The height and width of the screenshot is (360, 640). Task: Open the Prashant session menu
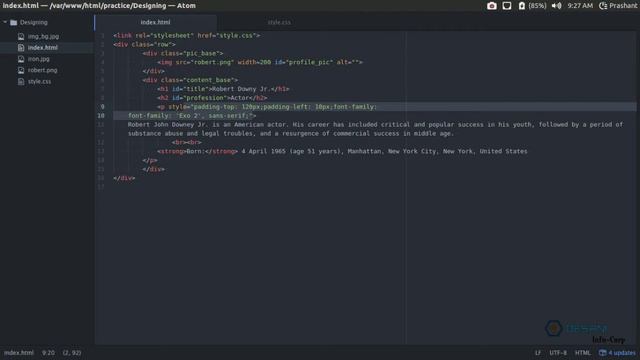click(x=618, y=6)
